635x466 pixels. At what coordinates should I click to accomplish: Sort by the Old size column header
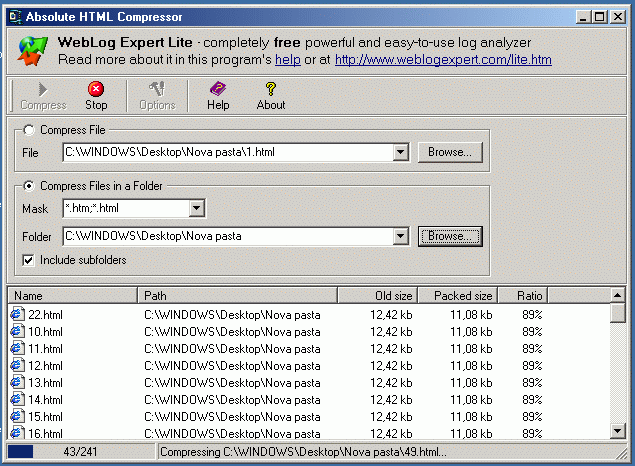point(377,296)
